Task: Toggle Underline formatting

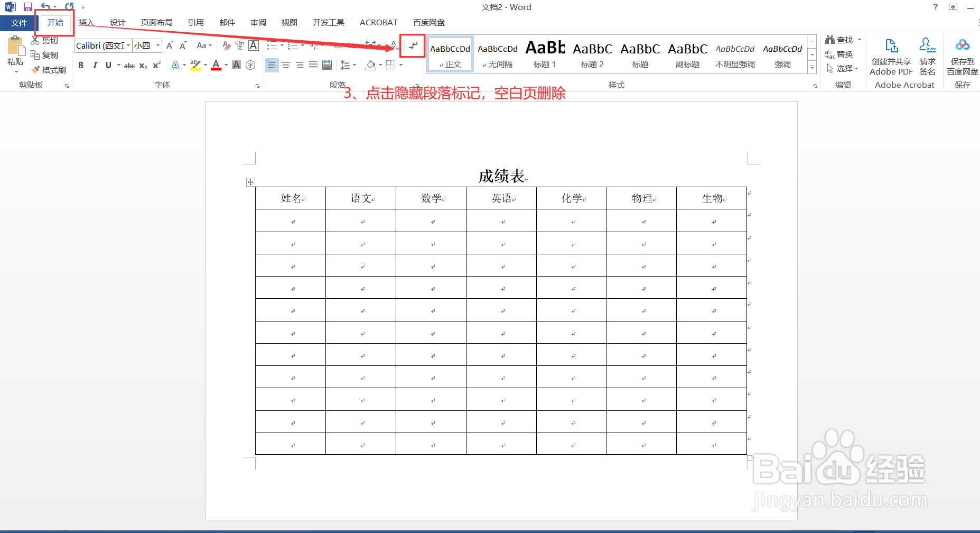Action: click(108, 65)
